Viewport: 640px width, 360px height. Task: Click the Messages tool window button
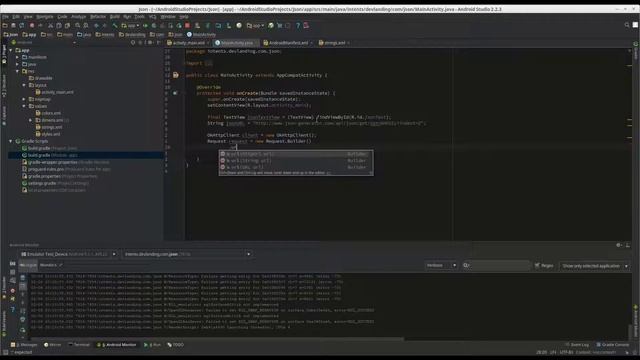[x=24, y=344]
